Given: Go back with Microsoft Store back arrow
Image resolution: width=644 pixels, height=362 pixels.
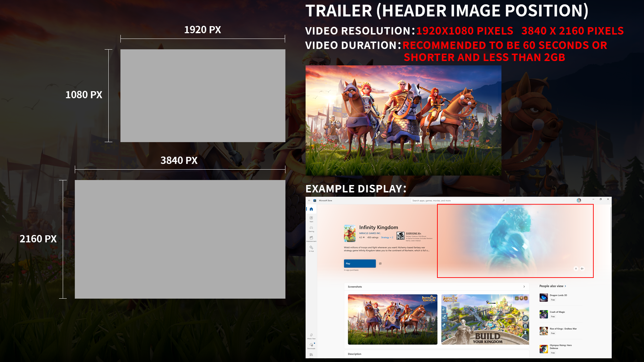Looking at the screenshot, I should click(x=309, y=200).
